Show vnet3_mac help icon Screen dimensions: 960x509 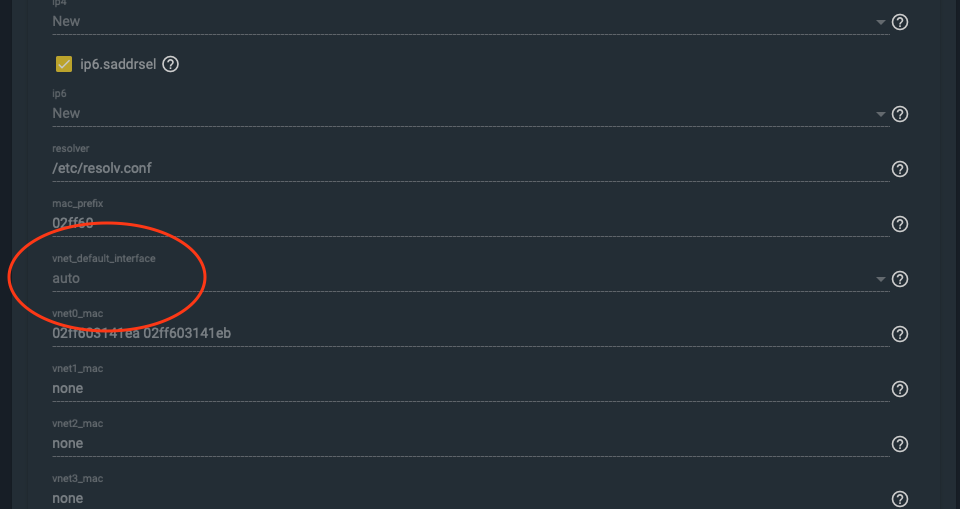tap(899, 499)
